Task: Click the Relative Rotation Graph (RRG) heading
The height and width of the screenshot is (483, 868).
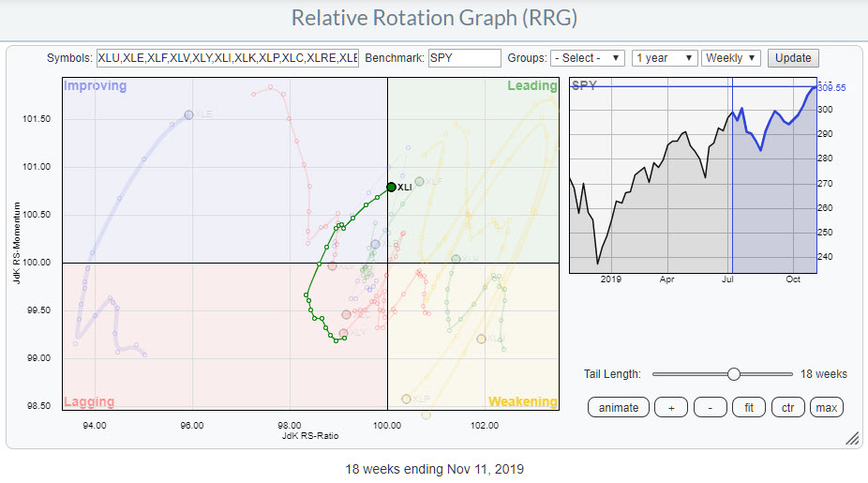Action: tap(435, 18)
